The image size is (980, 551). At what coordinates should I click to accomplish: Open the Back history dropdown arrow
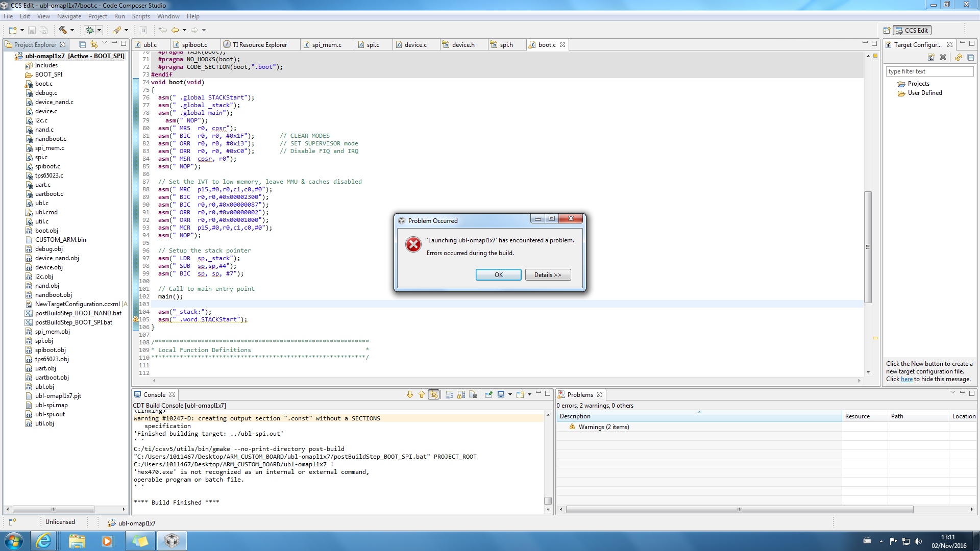184,30
